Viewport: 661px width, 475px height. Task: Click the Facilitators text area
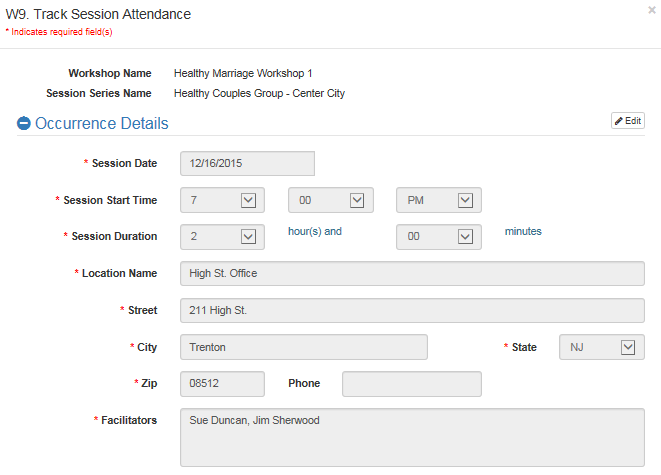412,437
